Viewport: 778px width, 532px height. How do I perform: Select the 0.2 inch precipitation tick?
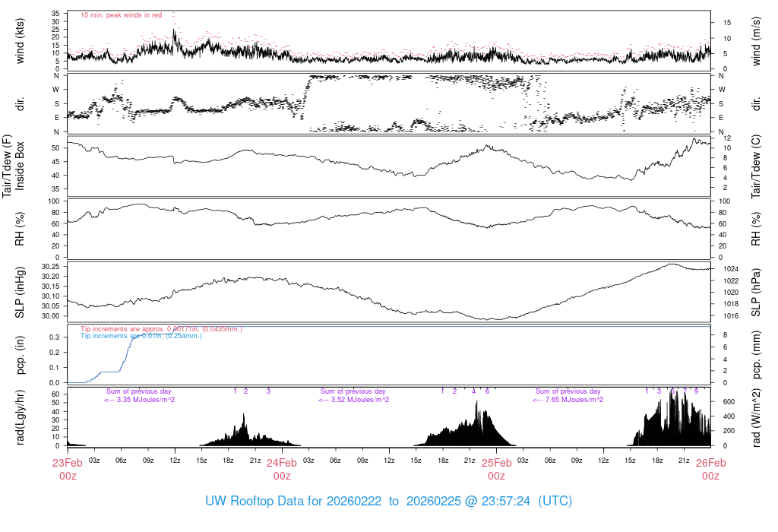[55, 353]
